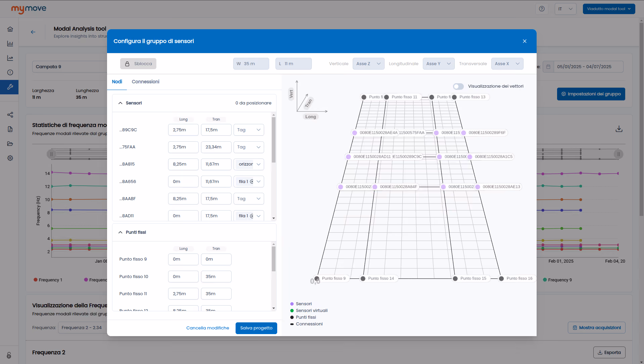Open the alerts icon in the sidebar

point(10,73)
